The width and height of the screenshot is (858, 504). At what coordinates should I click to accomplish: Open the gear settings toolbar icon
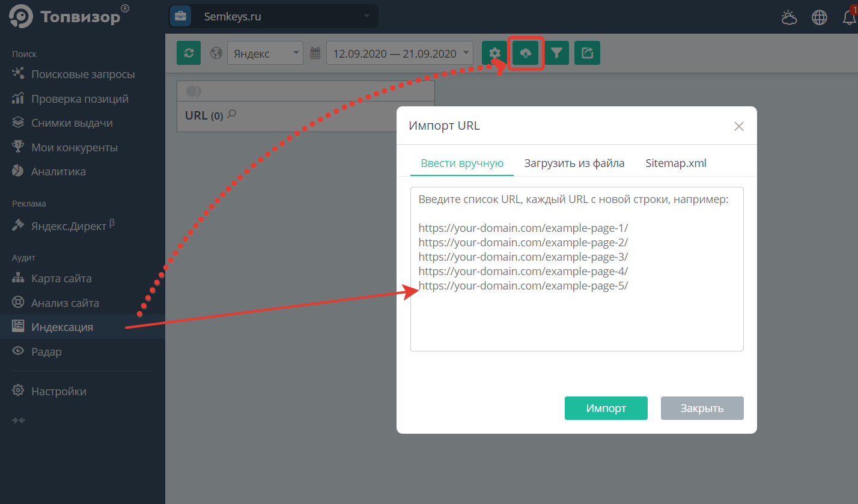click(494, 53)
